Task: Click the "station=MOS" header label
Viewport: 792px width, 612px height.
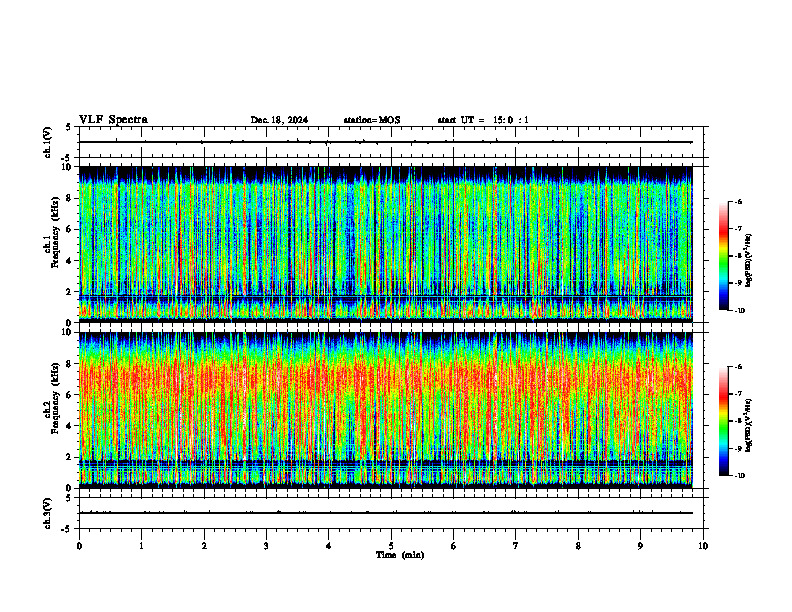Action: pyautogui.click(x=372, y=120)
